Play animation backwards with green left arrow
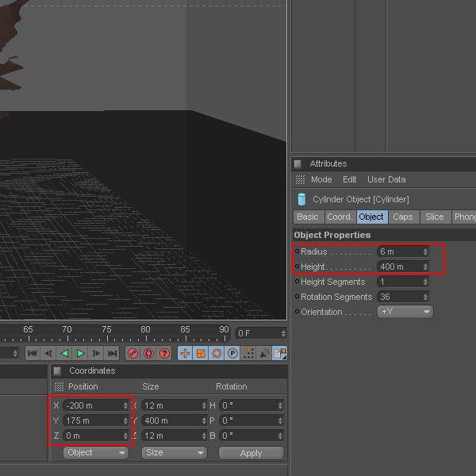Viewport: 476px width, 476px height. tap(64, 353)
